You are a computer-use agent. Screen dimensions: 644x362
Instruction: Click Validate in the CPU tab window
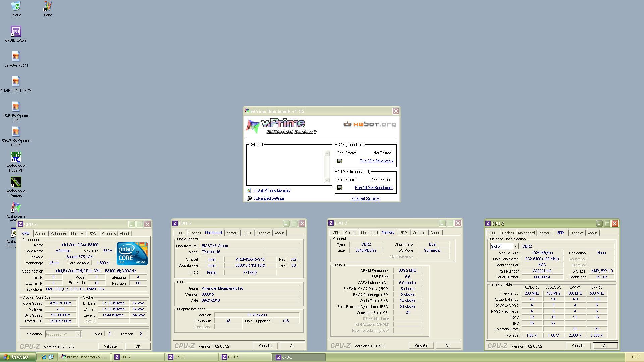tap(110, 346)
